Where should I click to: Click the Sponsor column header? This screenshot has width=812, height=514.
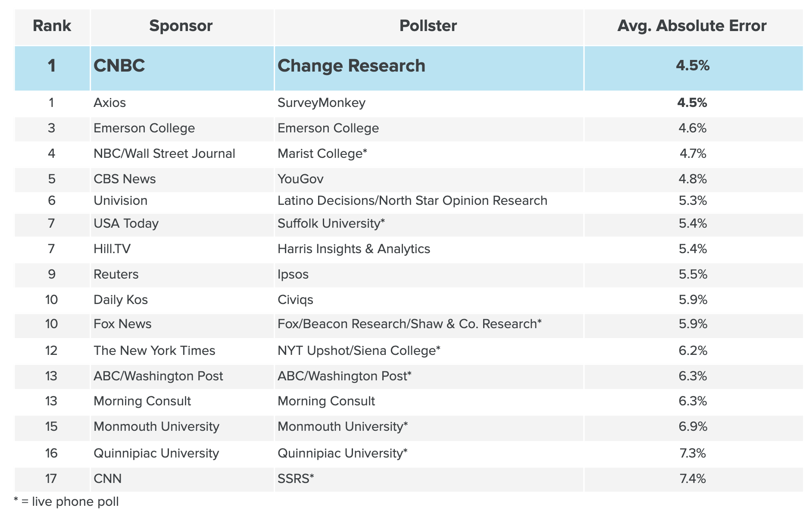pos(181,26)
